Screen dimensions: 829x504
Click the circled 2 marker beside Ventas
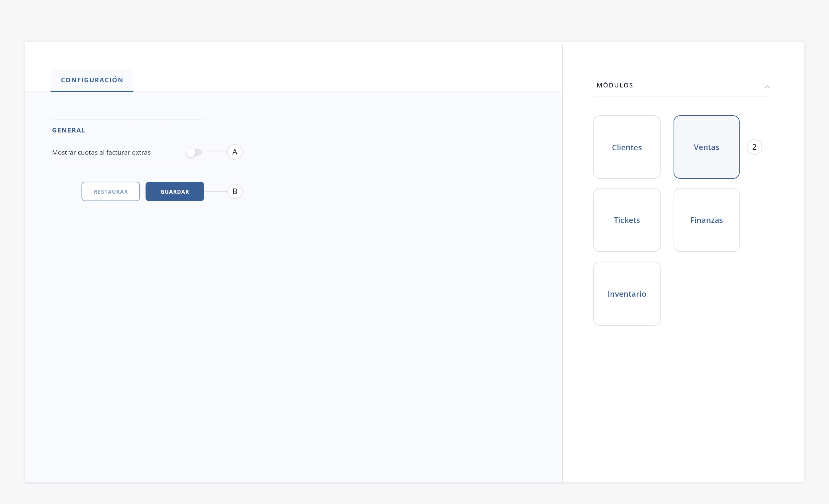point(754,147)
